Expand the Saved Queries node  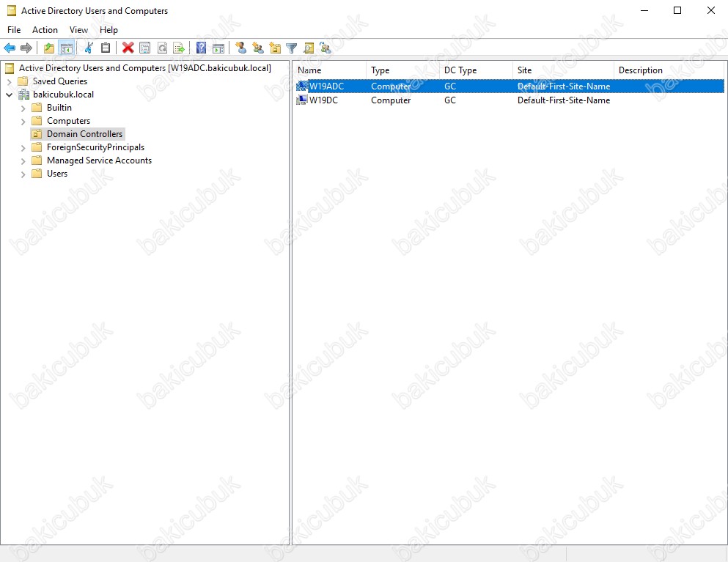9,81
